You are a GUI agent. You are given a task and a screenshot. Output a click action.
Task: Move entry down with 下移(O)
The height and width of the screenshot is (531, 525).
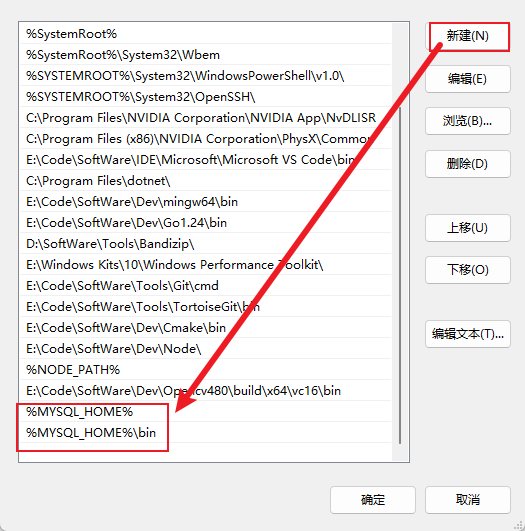pos(468,270)
